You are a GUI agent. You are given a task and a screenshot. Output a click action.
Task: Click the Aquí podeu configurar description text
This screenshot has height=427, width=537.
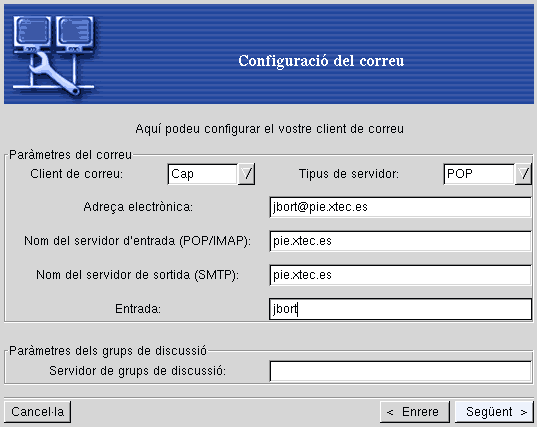pyautogui.click(x=270, y=129)
